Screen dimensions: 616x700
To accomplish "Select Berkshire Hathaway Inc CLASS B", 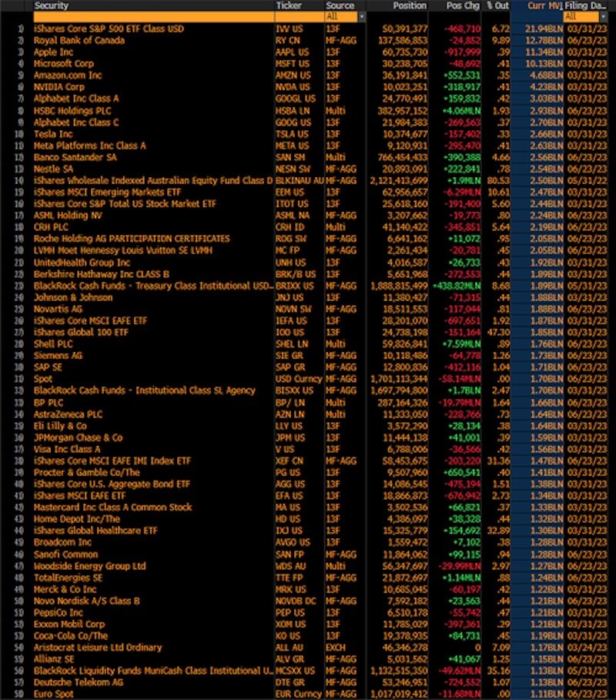I will click(x=102, y=273).
